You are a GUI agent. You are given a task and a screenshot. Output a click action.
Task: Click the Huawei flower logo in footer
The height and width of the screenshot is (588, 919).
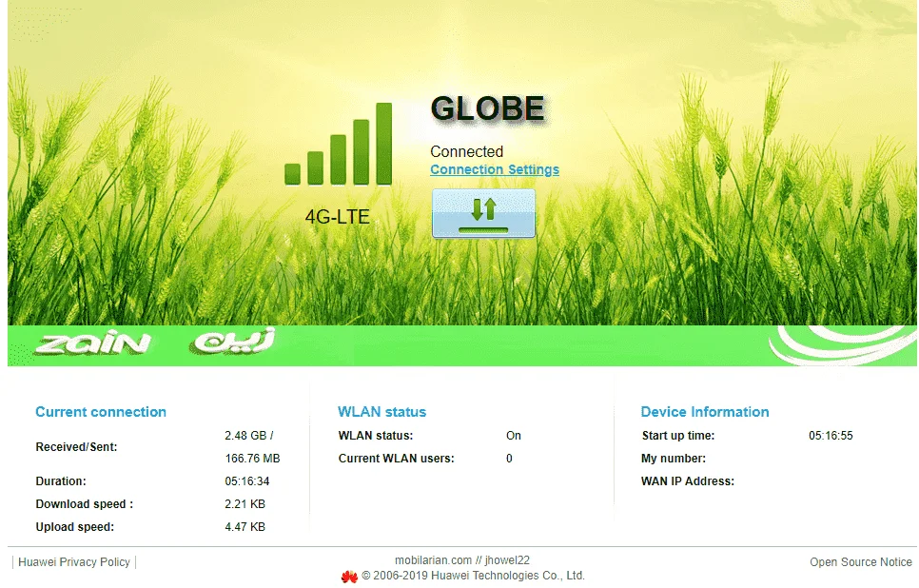tap(349, 577)
